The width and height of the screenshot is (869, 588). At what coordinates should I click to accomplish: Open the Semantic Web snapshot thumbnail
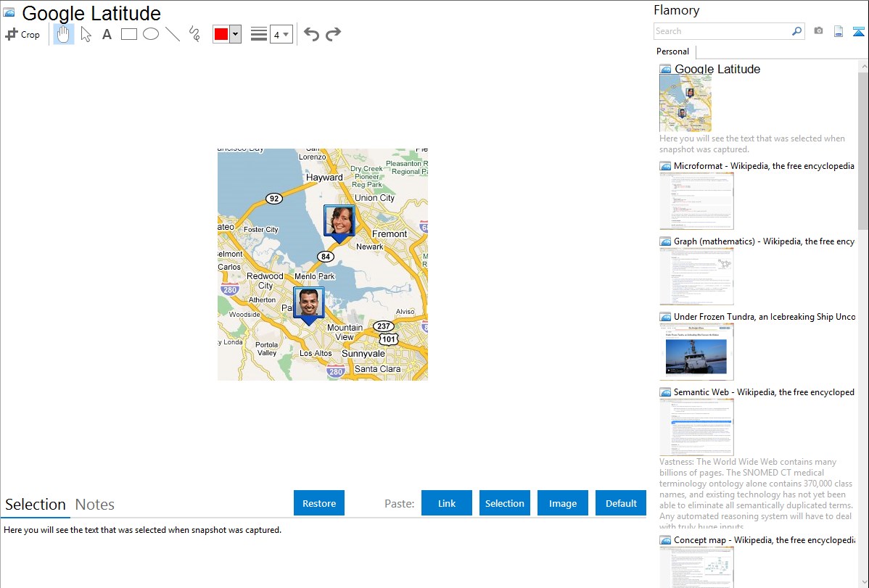[696, 427]
